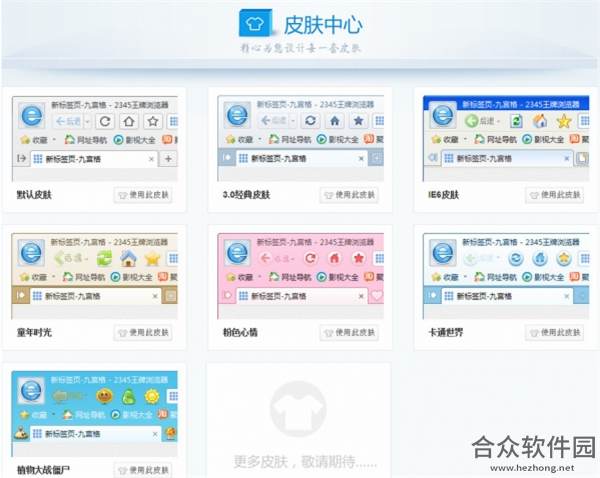Click the blue home circle in 卡通世界 preview

pyautogui.click(x=540, y=258)
